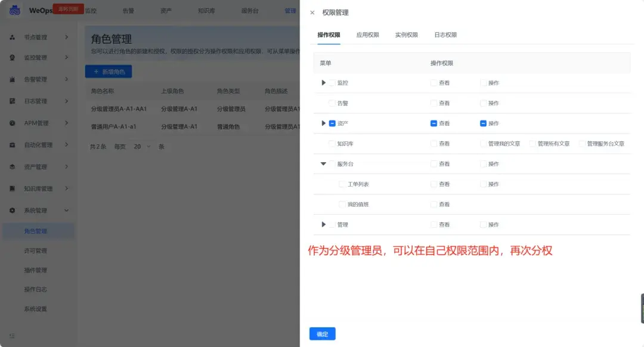
Task: Expand the 管理 row triangle in permission tree
Action: pos(324,225)
